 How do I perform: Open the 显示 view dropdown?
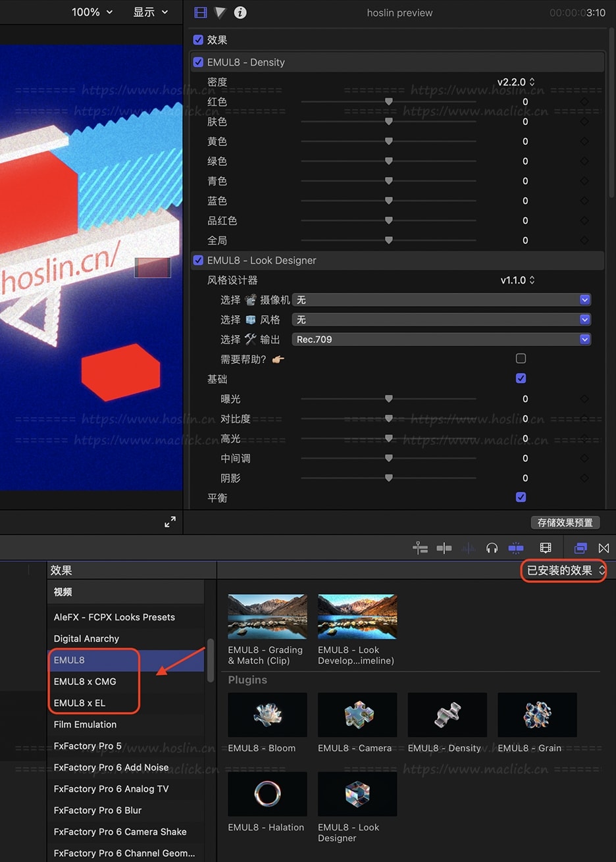pyautogui.click(x=151, y=12)
